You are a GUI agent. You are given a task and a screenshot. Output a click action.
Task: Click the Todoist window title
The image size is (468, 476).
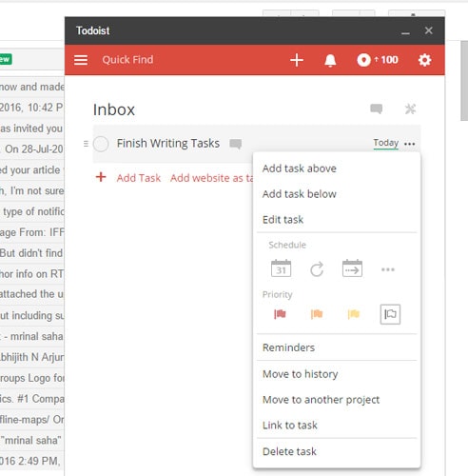pos(93,30)
